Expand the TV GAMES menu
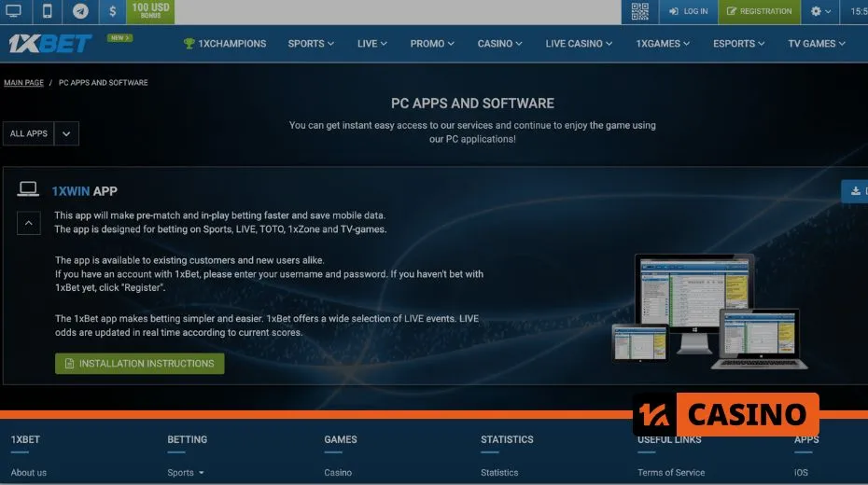868x485 pixels. 817,43
